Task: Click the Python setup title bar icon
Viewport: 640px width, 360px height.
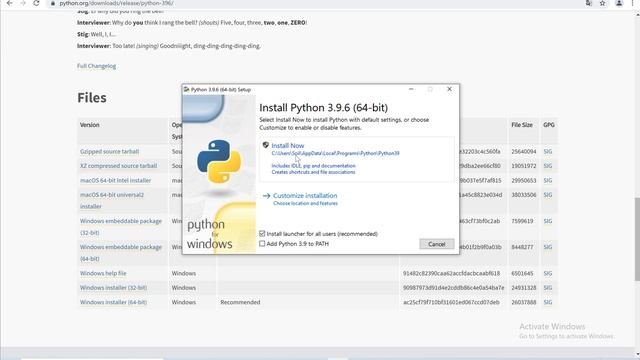Action: (x=187, y=89)
